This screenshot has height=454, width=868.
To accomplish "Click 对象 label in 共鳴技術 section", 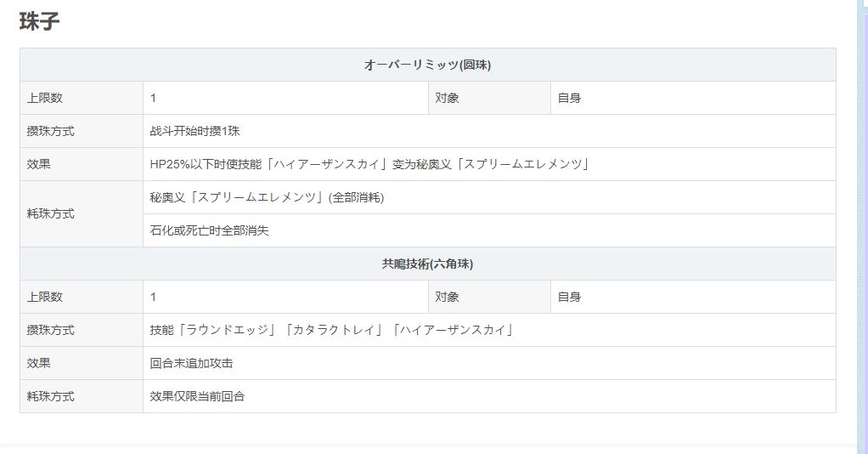I will tap(447, 297).
